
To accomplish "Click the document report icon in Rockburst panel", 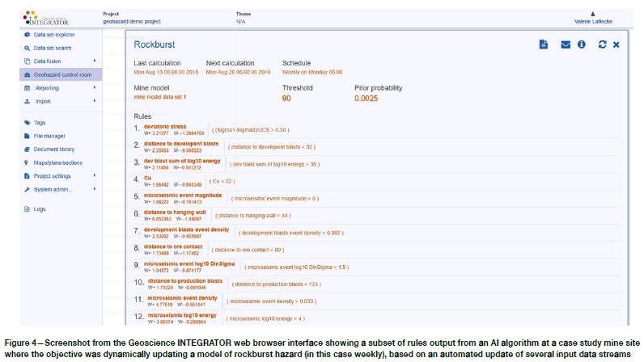I will pyautogui.click(x=544, y=44).
